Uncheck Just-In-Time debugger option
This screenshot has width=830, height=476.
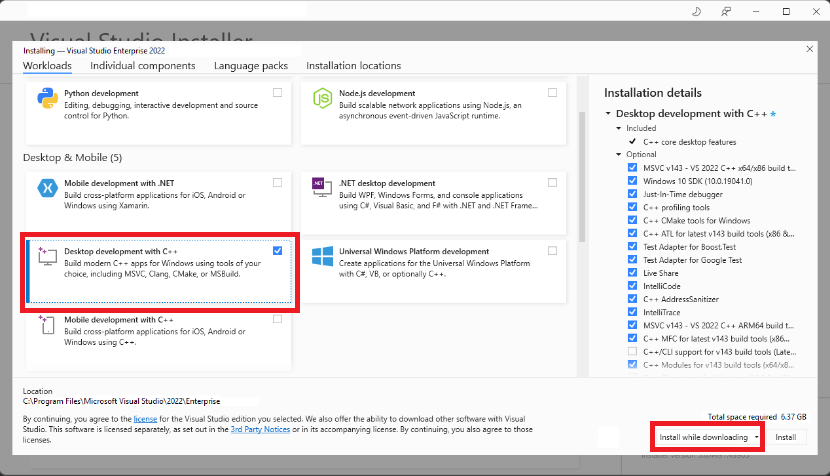coord(632,194)
